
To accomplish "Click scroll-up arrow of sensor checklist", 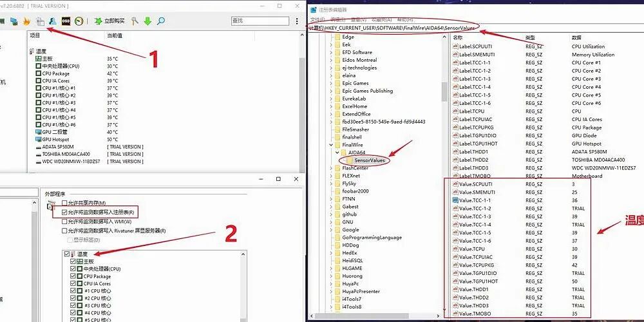I will tap(243, 254).
